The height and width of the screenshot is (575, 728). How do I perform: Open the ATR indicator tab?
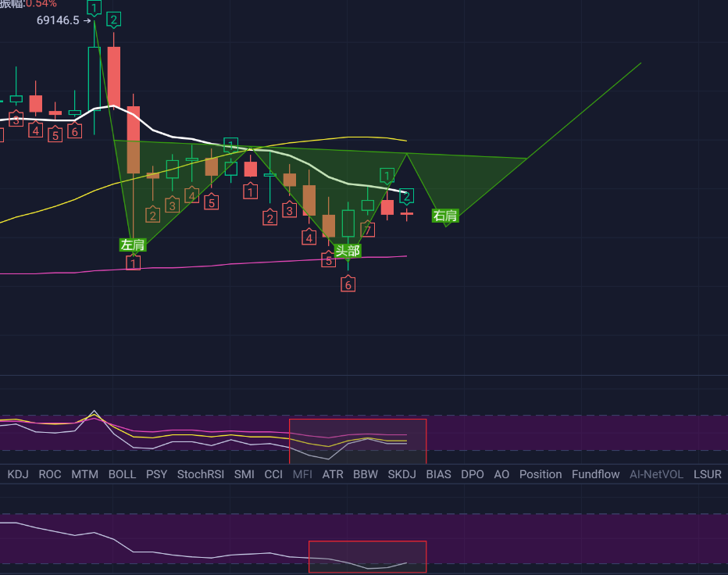pos(333,474)
